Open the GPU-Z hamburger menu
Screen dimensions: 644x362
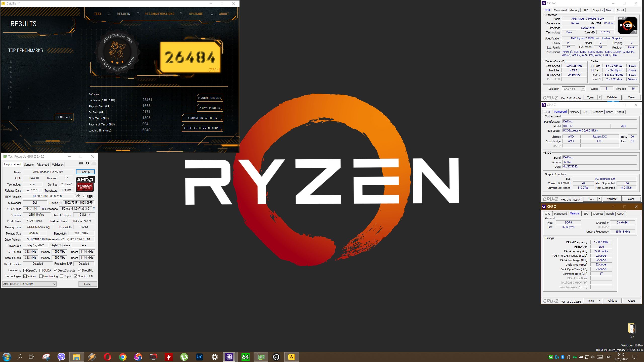click(x=94, y=163)
